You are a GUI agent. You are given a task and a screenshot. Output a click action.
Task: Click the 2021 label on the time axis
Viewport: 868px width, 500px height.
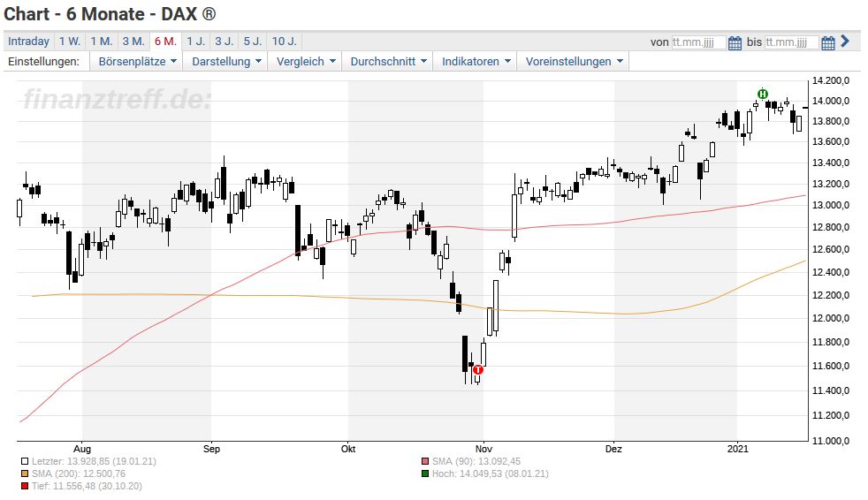point(737,449)
